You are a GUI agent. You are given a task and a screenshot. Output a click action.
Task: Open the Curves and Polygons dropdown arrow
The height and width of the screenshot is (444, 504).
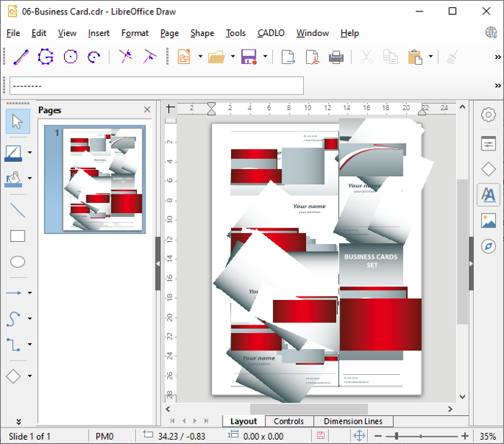(30, 319)
